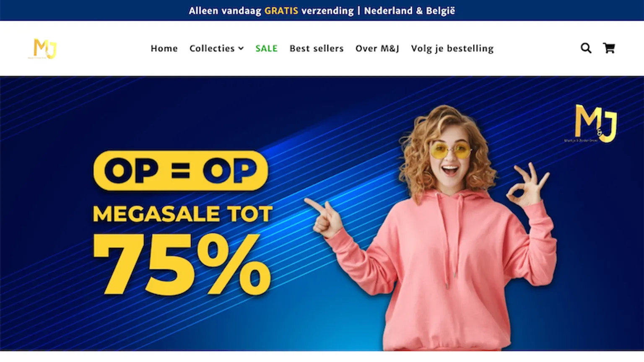Screen dimensions: 644x362
Task: Open the shopping cart icon
Action: click(x=609, y=48)
